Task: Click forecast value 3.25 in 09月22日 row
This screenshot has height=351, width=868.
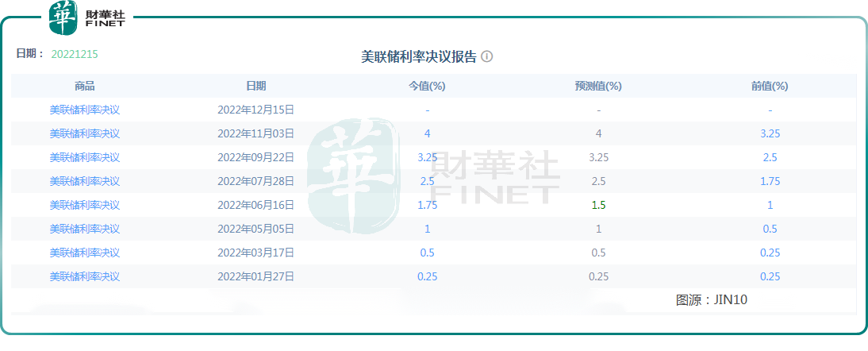Action: [x=598, y=157]
